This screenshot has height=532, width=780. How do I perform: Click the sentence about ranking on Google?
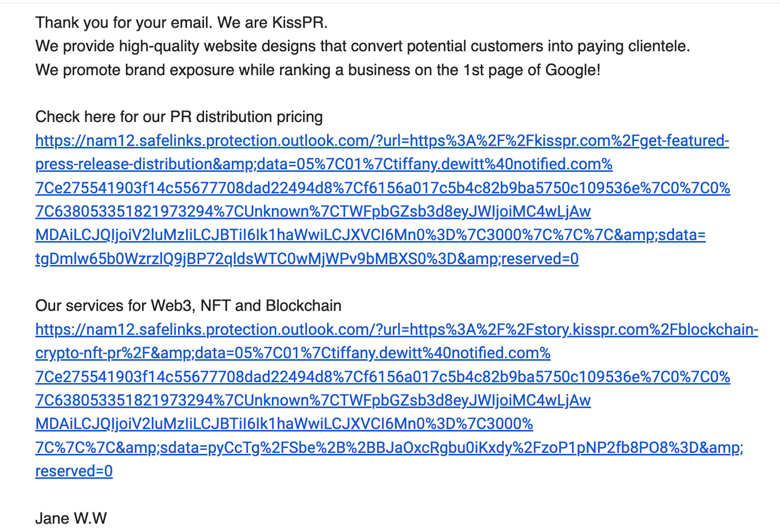(318, 70)
